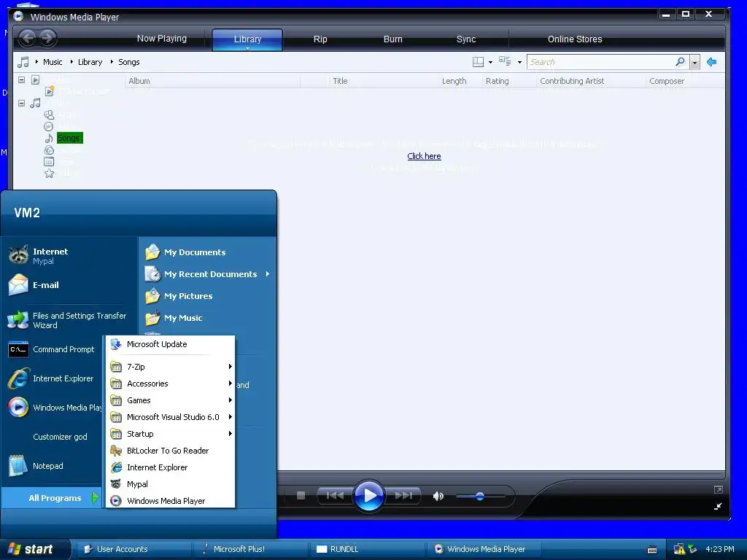Viewport: 747px width, 560px height.
Task: Open My Music folder
Action: (207, 318)
